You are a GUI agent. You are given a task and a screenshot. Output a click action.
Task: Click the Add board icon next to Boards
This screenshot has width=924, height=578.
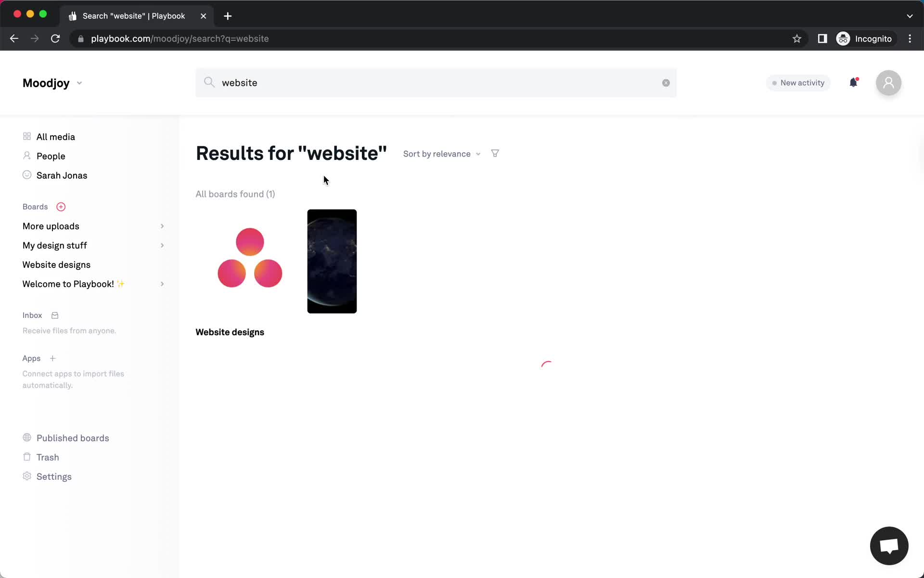tap(61, 207)
